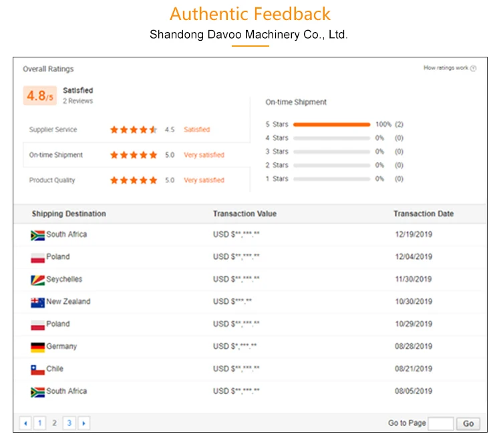501x448 pixels.
Task: Open page 1 of reviews
Action: (40, 423)
